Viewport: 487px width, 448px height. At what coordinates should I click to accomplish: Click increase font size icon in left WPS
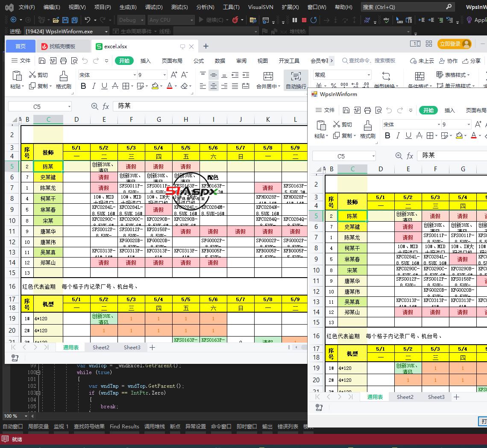point(174,75)
